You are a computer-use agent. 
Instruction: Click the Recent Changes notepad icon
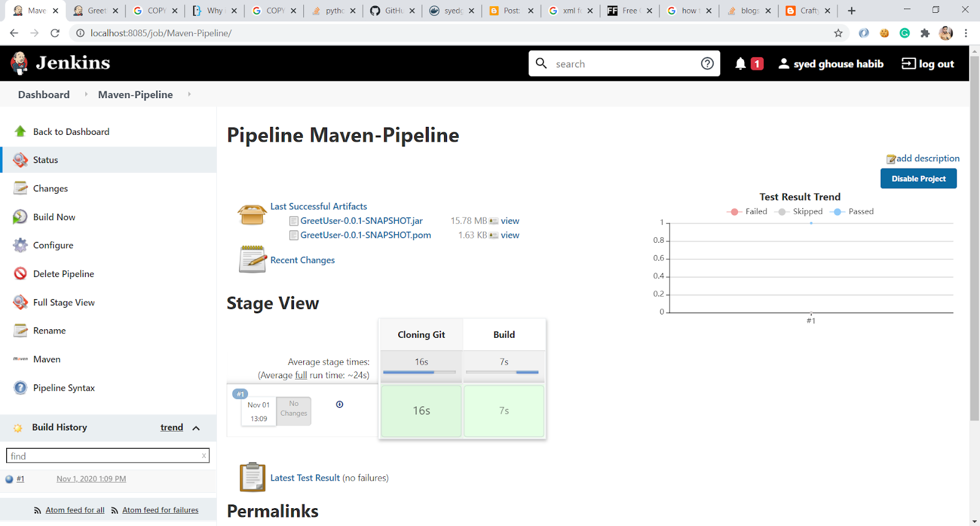tap(252, 259)
